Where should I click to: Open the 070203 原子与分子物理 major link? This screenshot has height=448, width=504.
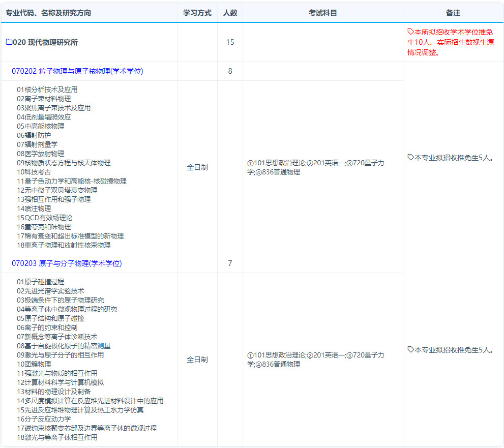click(x=67, y=263)
